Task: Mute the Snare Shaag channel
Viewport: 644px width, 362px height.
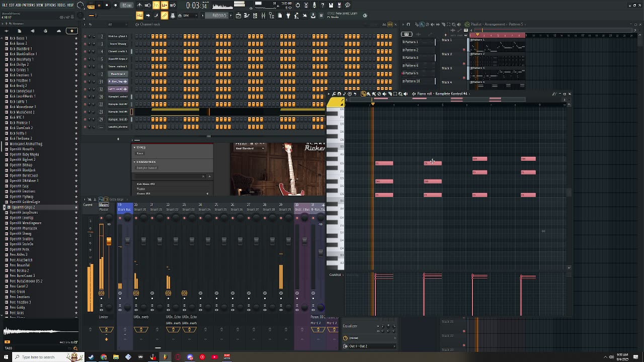Action: click(x=85, y=44)
